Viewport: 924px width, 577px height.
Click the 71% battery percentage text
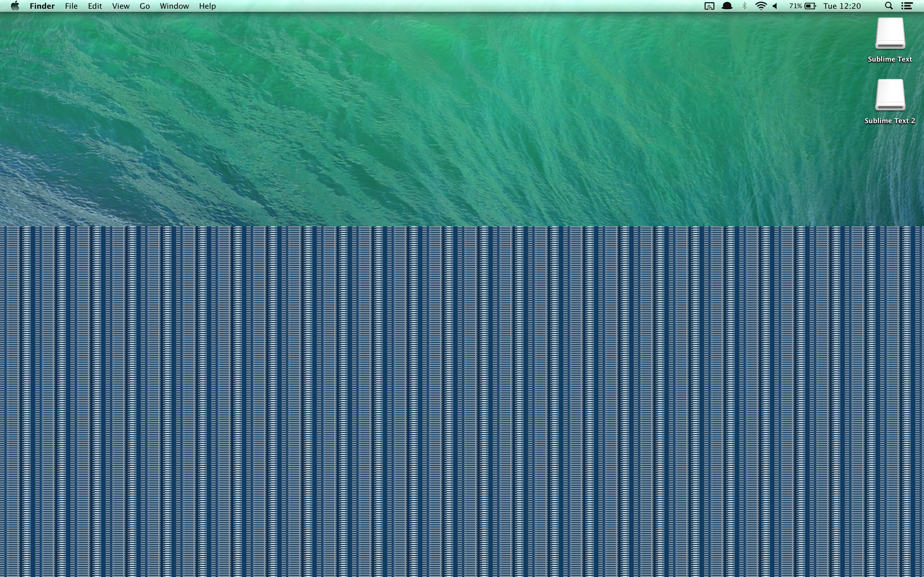click(795, 6)
